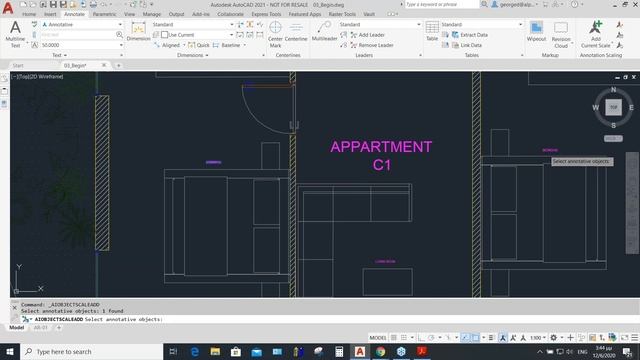The image size is (640, 360).
Task: Select the Centerline tool
Action: click(296, 31)
